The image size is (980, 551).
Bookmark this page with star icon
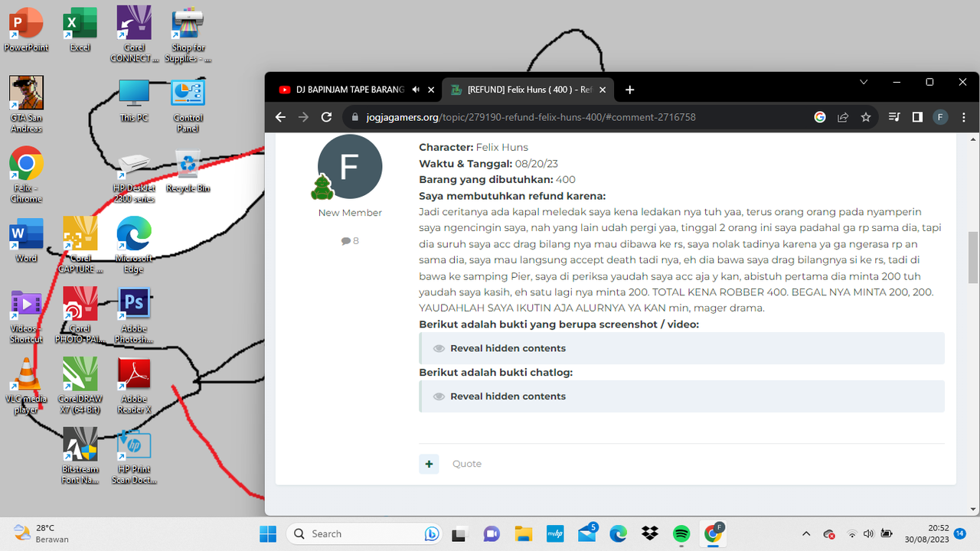click(866, 117)
